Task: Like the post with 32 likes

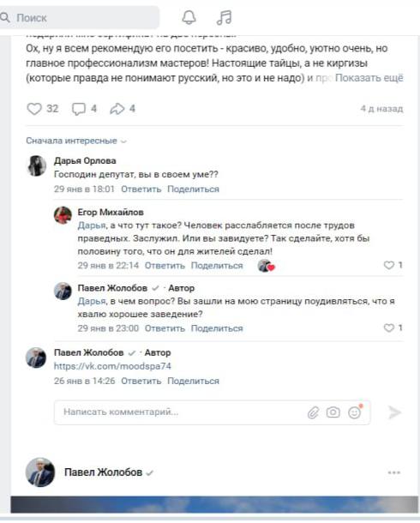Action: tap(34, 109)
